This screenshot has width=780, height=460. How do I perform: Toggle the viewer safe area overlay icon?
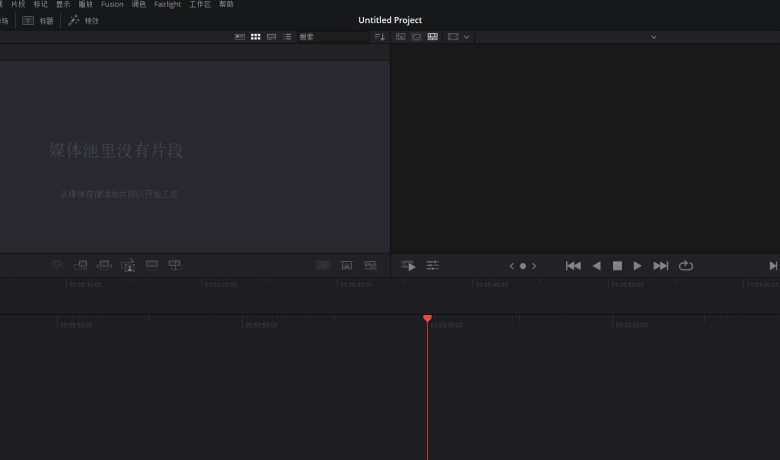click(453, 37)
